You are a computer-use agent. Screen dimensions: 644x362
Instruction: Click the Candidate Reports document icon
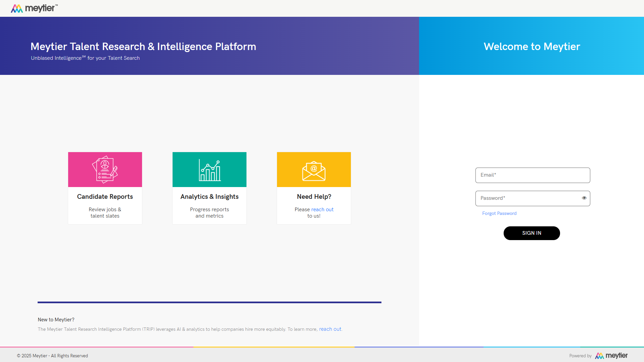(105, 170)
